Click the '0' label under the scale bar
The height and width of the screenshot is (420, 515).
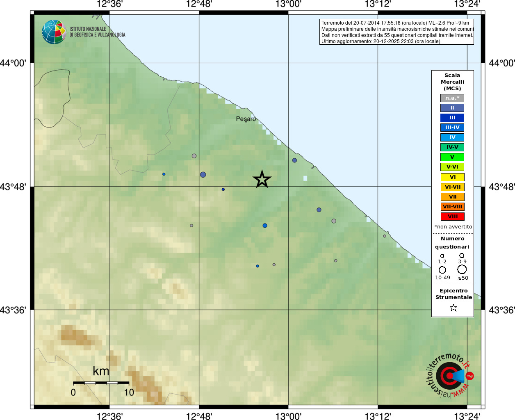[x=73, y=393]
